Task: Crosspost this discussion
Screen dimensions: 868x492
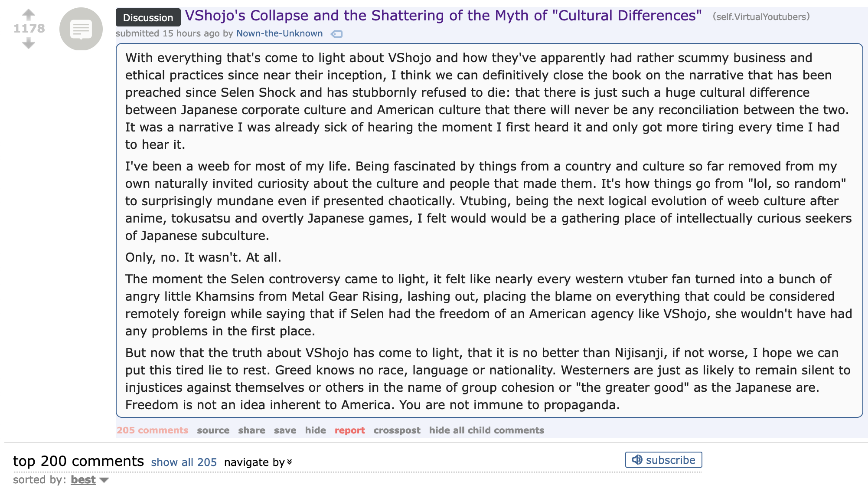Action: [397, 430]
